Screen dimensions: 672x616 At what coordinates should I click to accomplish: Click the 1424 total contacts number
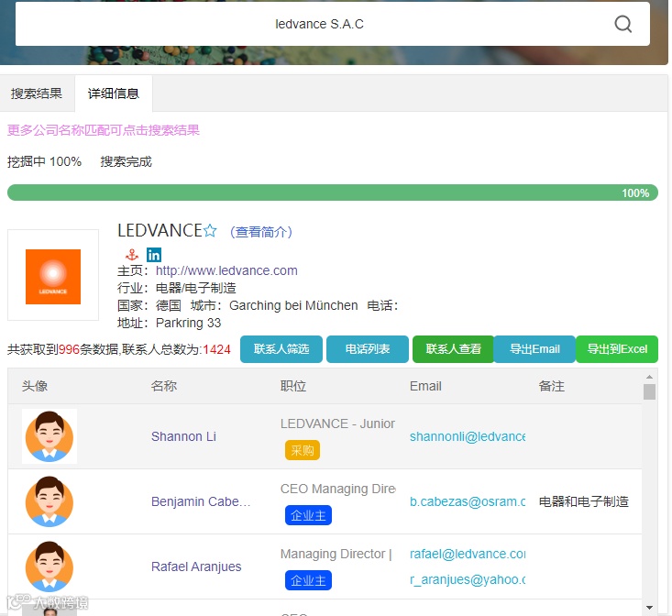click(217, 349)
